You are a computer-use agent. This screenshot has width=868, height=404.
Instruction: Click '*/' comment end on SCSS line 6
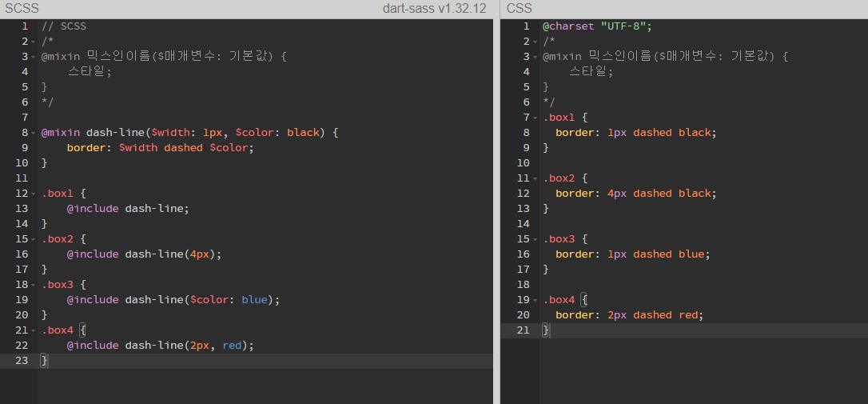[x=47, y=102]
